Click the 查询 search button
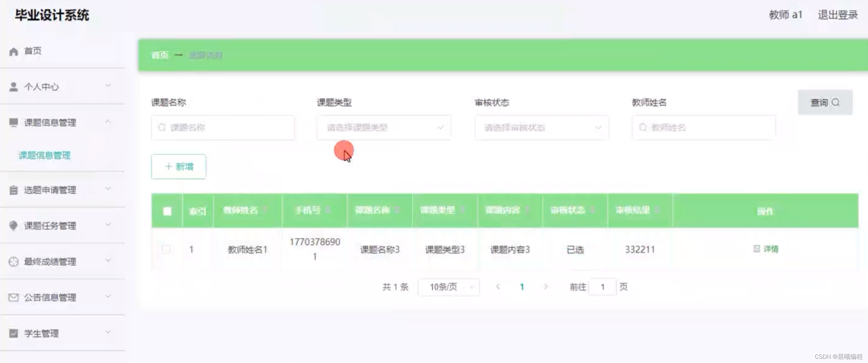This screenshot has height=363, width=868. pos(825,102)
